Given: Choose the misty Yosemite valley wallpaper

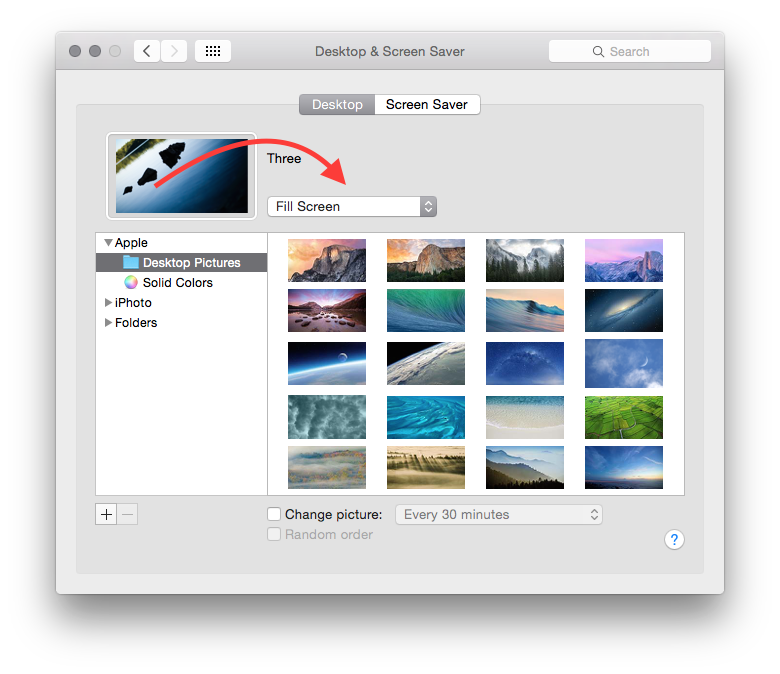Looking at the screenshot, I should pyautogui.click(x=525, y=260).
